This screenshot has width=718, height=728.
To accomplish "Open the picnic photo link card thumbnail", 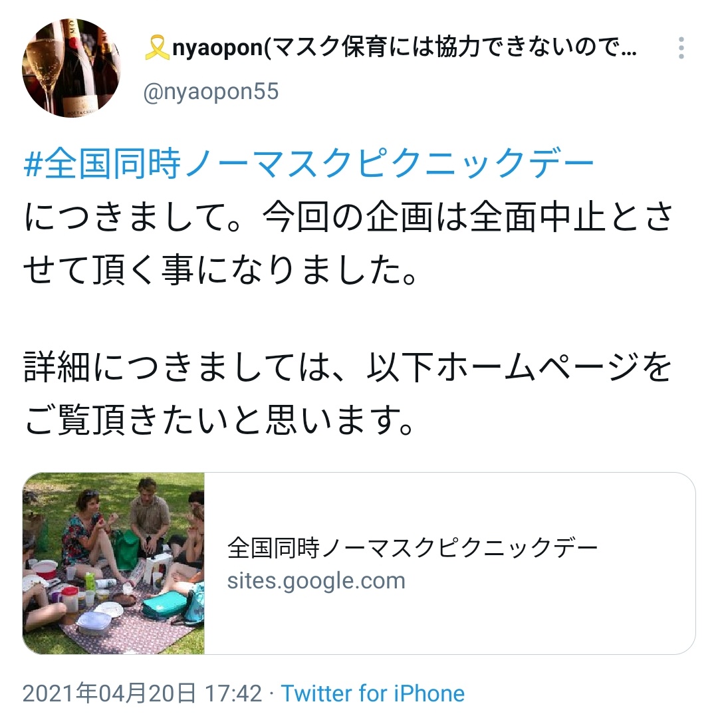I will click(114, 563).
